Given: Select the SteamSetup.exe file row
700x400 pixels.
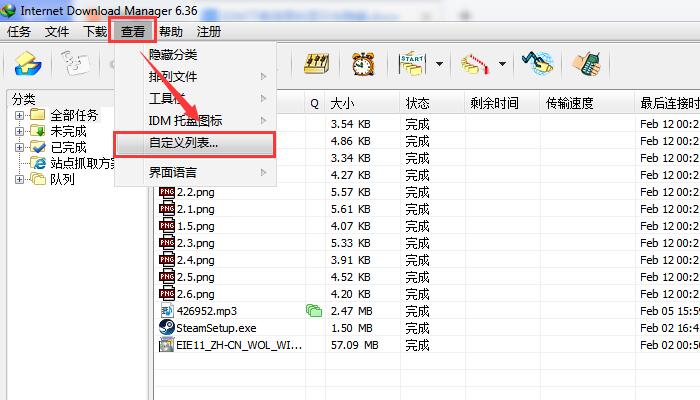Looking at the screenshot, I should point(428,328).
